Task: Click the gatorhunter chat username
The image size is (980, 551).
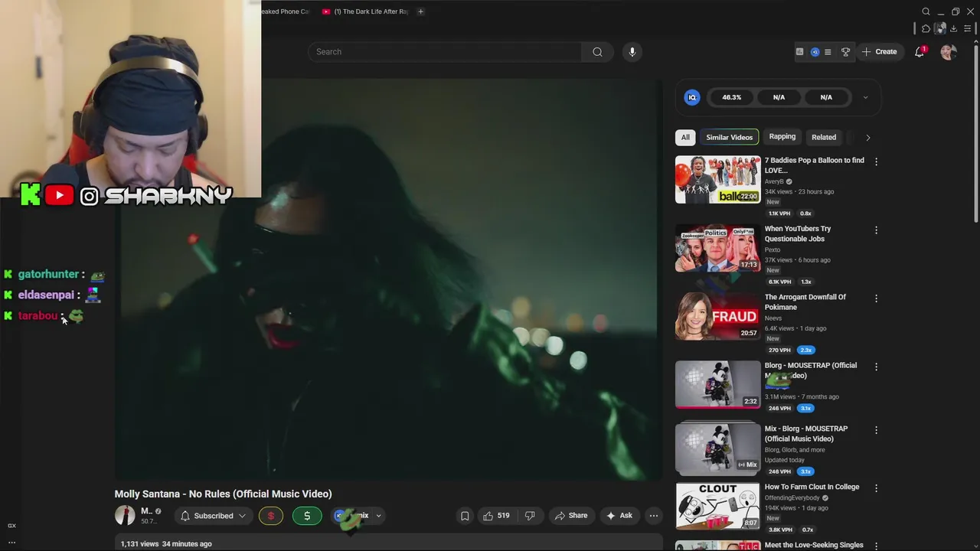Action: (x=48, y=274)
